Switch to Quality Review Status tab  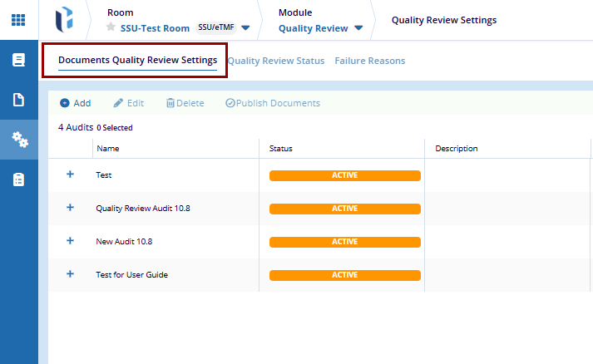point(276,61)
